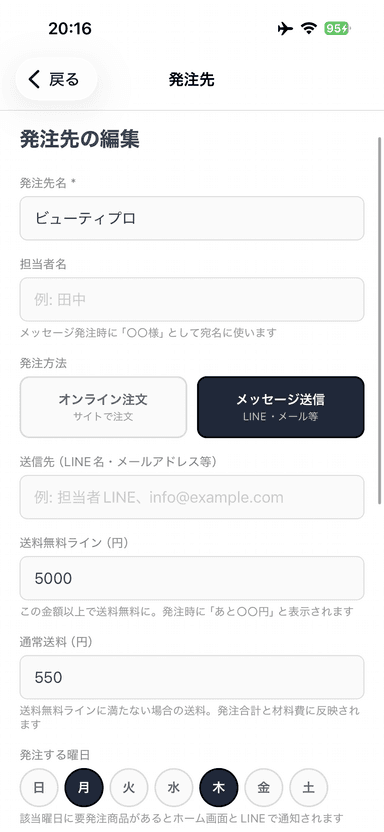This screenshot has width=384, height=832.
Task: Focus the 送料無料ライン field showing 5000
Action: [x=192, y=578]
